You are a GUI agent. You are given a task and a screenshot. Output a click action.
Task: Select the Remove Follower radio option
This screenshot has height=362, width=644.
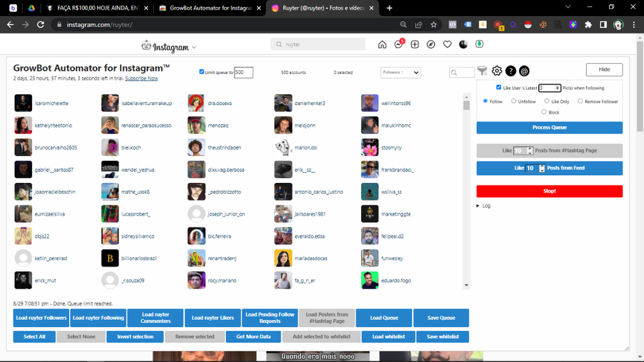pos(580,100)
